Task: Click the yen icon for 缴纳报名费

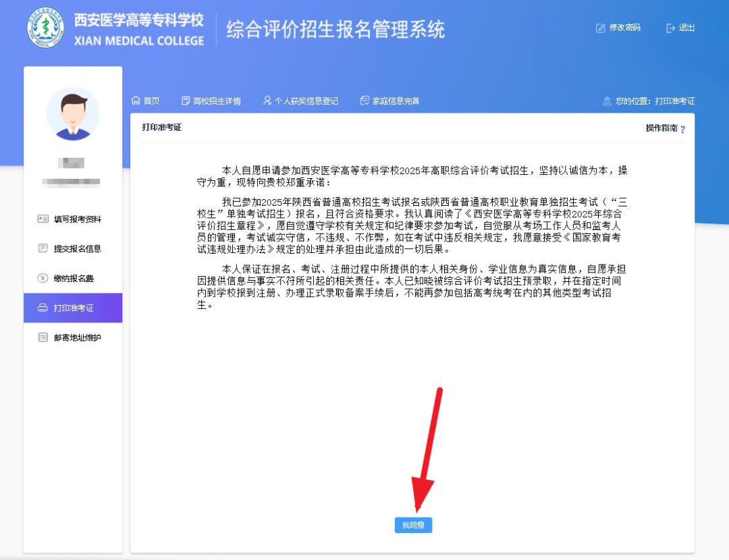Action: click(43, 278)
